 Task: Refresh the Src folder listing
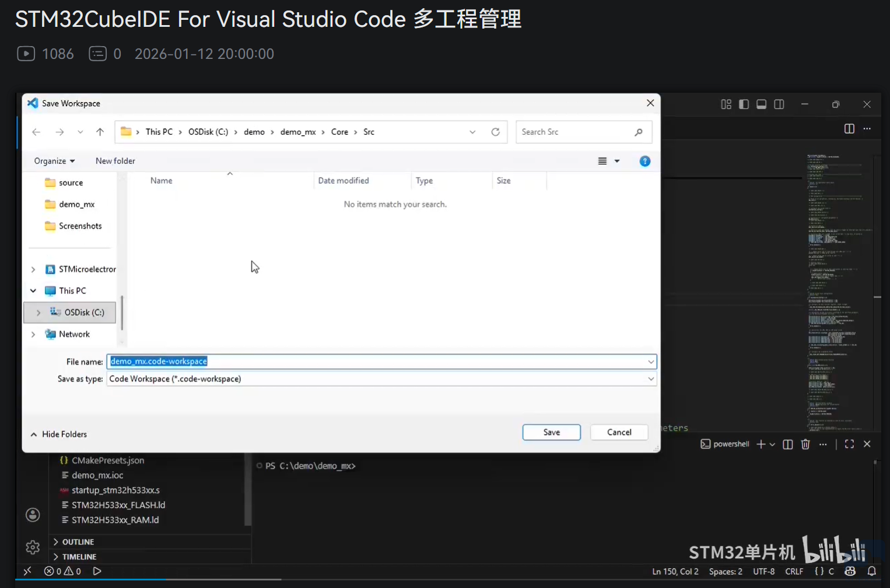point(496,132)
